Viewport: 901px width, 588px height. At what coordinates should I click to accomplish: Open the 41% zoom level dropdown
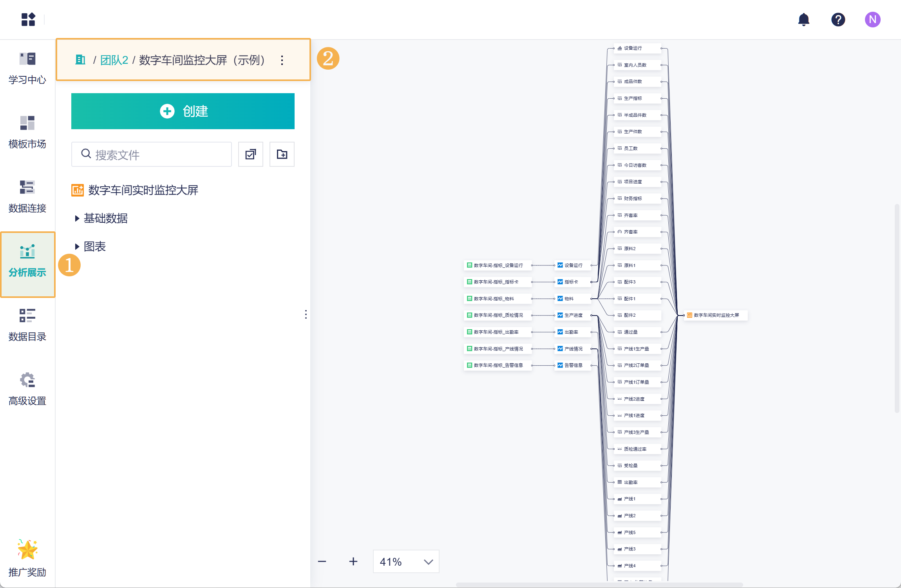[406, 562]
